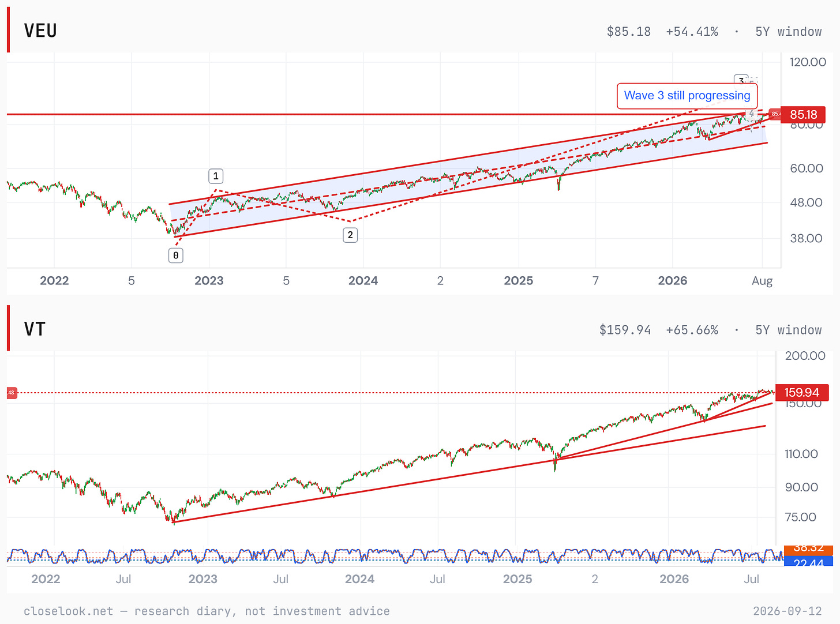Click 2022 on the VT time axis
Viewport: 840px width, 624px height.
[x=46, y=579]
